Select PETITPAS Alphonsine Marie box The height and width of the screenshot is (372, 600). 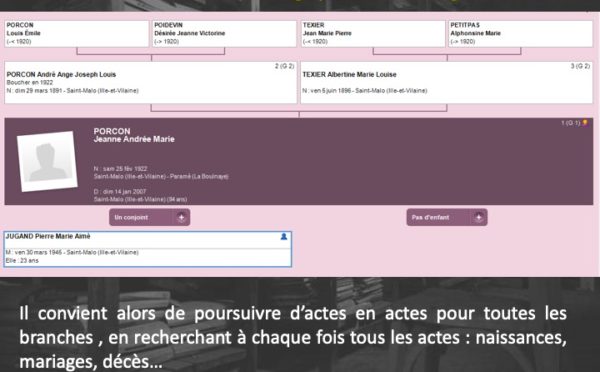pyautogui.click(x=520, y=34)
